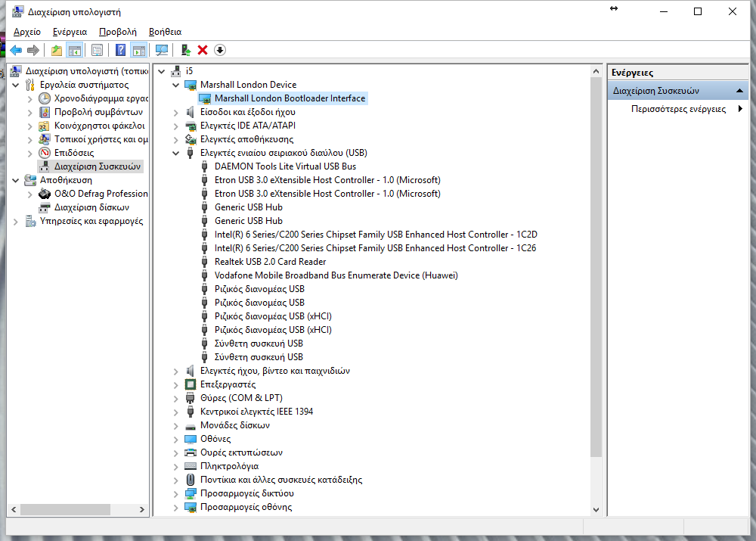Open the Properties toolbar icon

[x=97, y=50]
